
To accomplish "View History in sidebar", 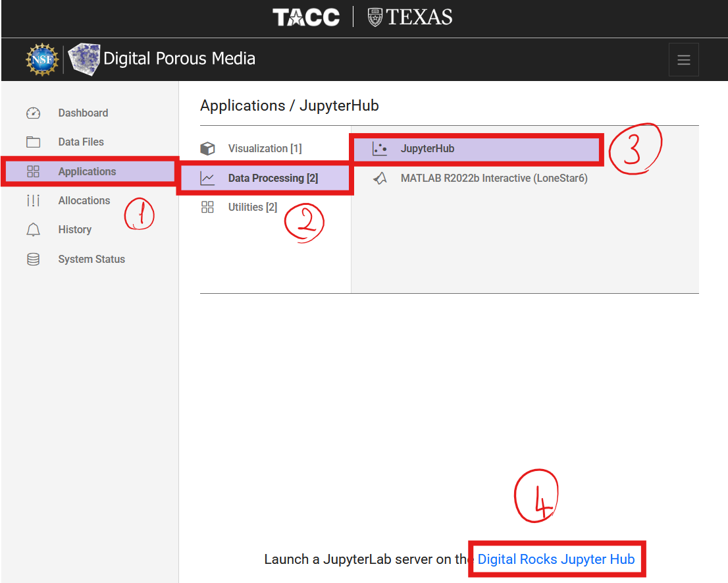I will 75,229.
